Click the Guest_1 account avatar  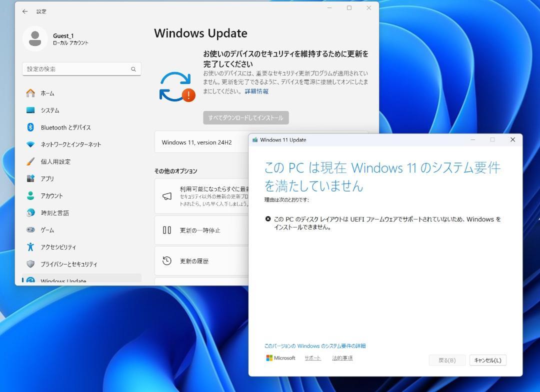click(35, 38)
